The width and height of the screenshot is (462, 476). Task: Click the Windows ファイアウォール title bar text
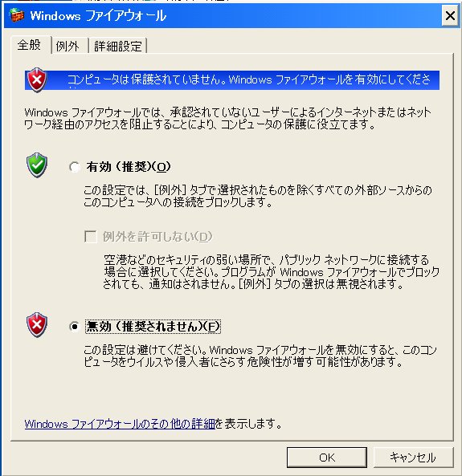(98, 16)
